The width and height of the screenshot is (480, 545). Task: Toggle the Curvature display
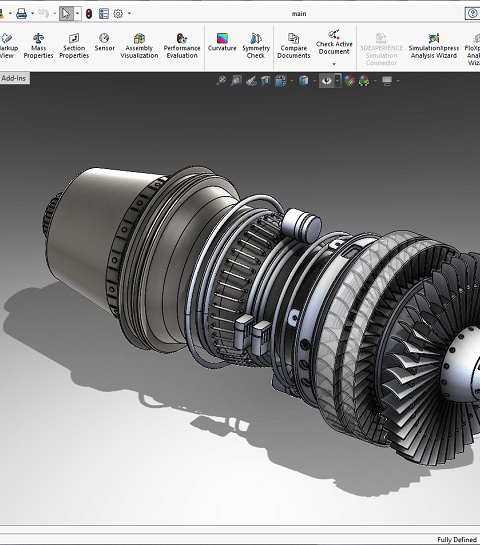(x=222, y=42)
